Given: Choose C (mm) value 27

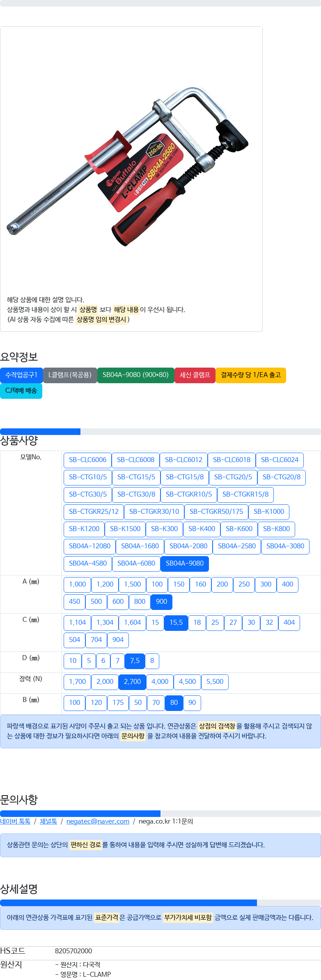Looking at the screenshot, I should click(x=233, y=623).
